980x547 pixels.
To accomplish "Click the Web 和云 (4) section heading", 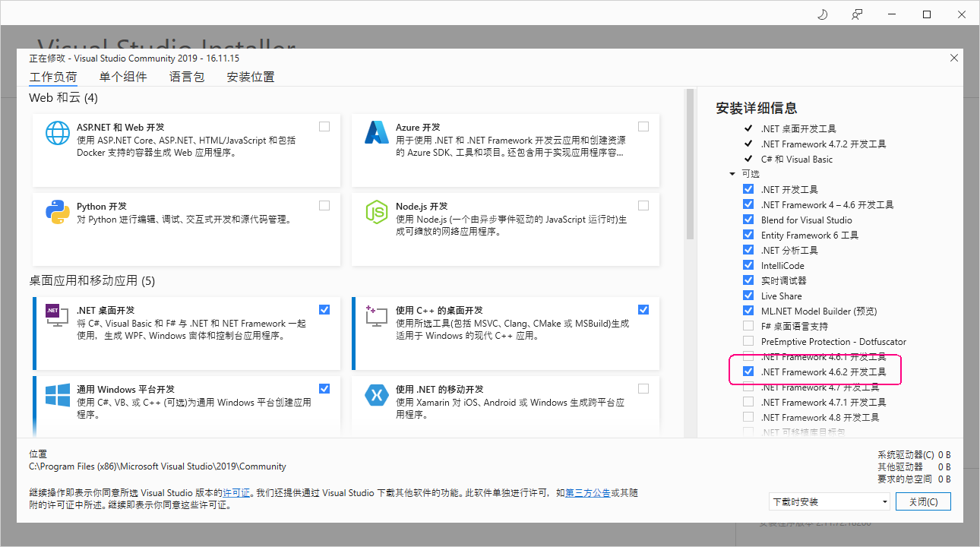I will (63, 98).
